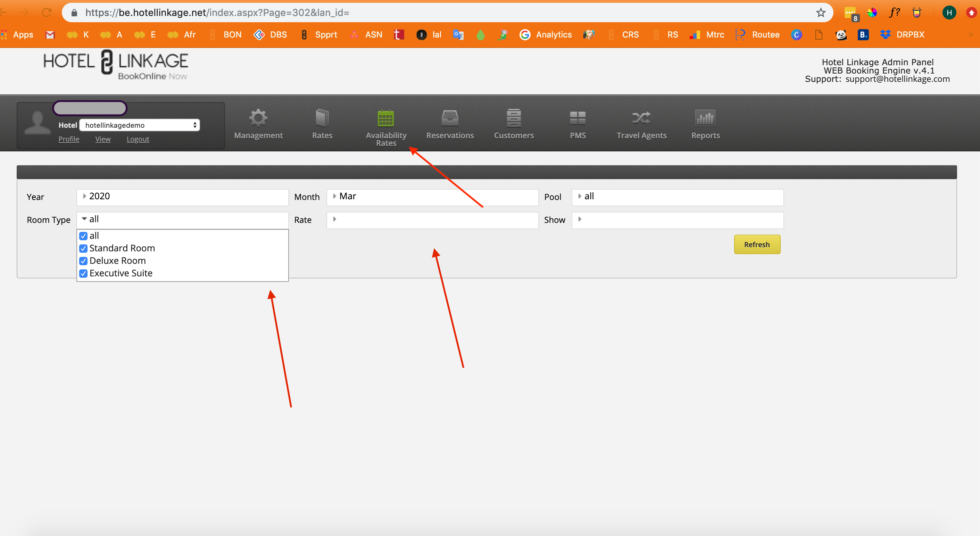Toggle the Deluxe Room checkbox
Image resolution: width=980 pixels, height=536 pixels.
[x=83, y=261]
